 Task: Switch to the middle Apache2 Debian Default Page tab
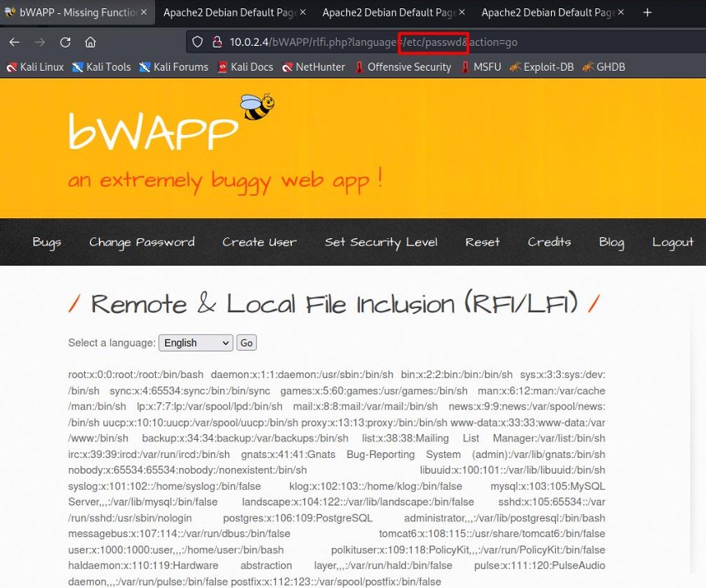point(393,12)
